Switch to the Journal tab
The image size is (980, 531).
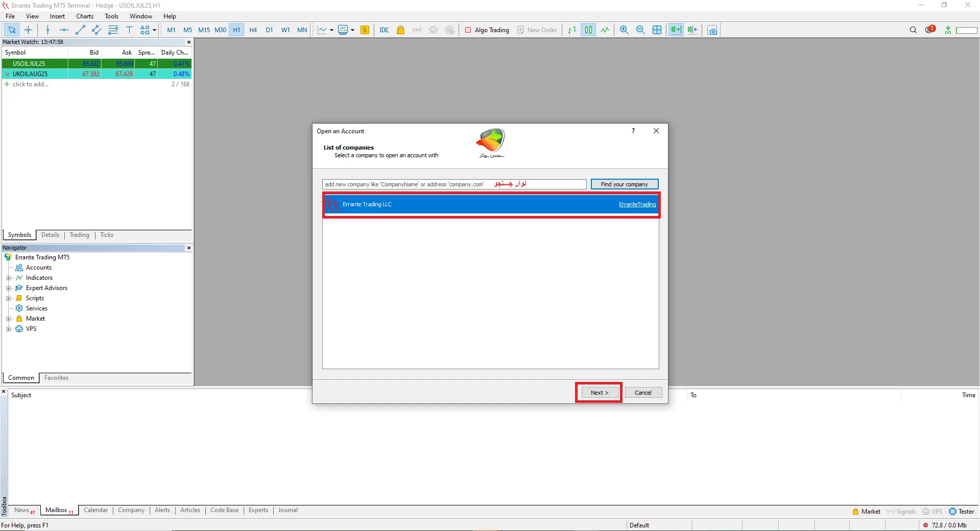pos(288,510)
